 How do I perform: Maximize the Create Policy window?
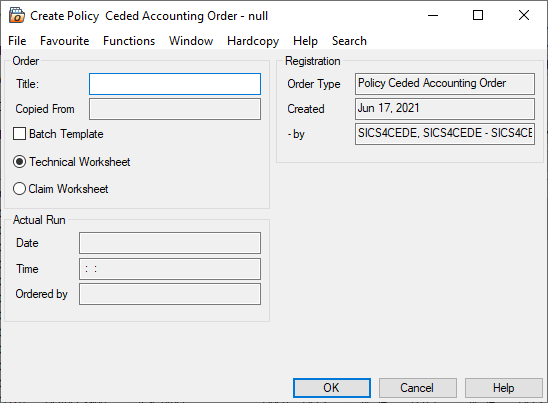pos(478,15)
